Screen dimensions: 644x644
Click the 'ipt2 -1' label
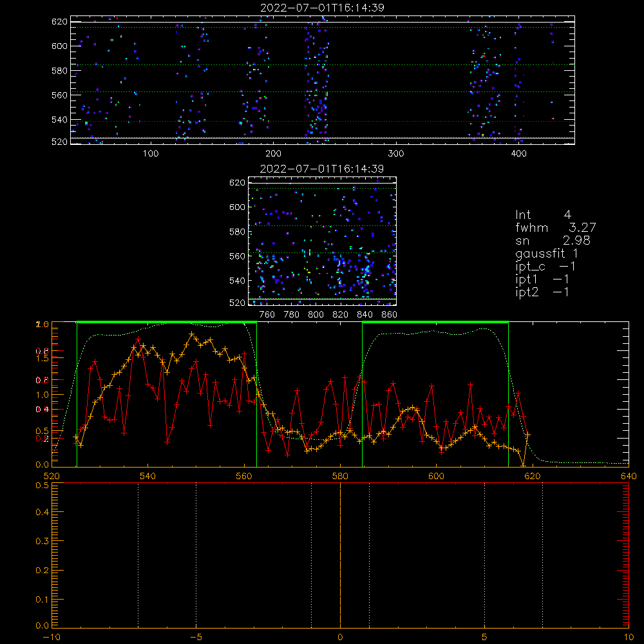click(542, 292)
